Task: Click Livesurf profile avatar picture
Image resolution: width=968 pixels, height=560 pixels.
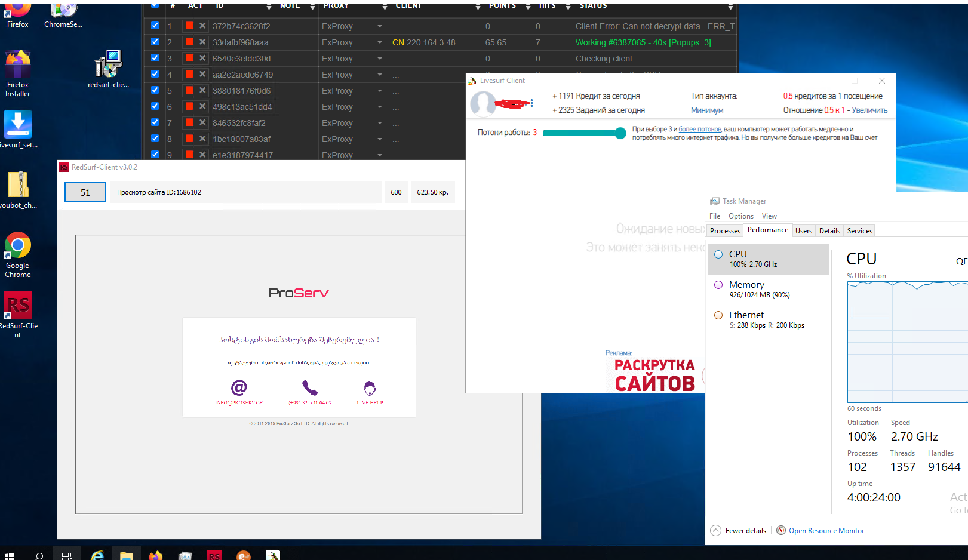Action: 483,104
